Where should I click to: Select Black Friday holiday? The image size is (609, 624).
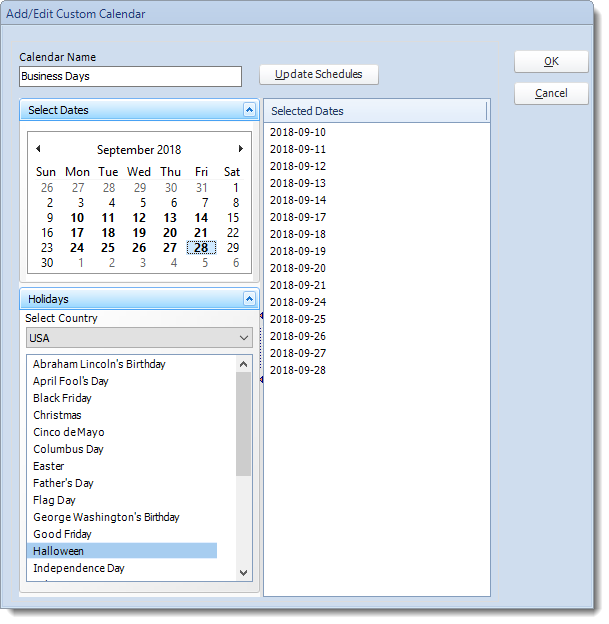62,400
